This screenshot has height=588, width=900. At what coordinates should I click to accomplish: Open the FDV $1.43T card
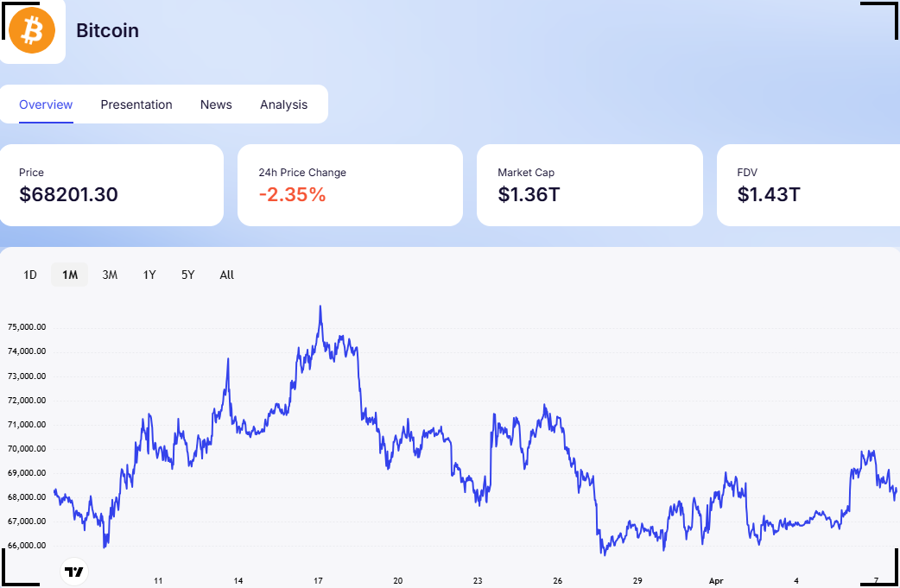click(x=808, y=186)
